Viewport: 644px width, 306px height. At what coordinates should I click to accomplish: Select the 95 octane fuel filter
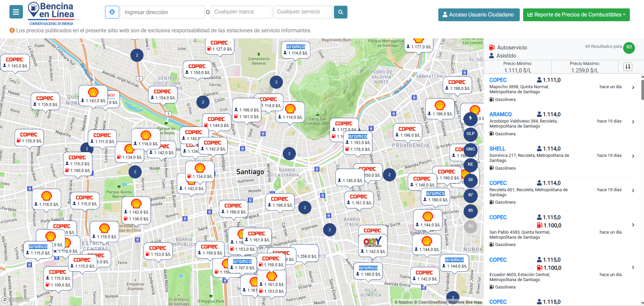(x=470, y=210)
